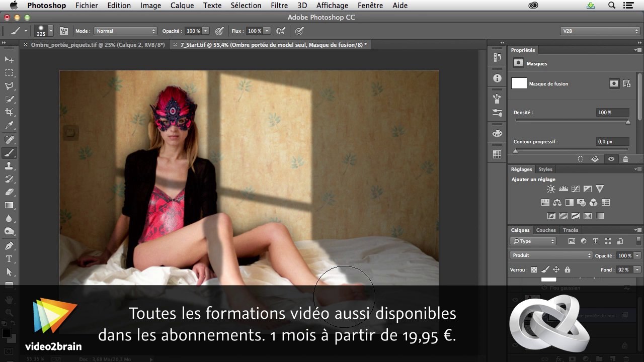The height and width of the screenshot is (362, 644).
Task: Select the Brush tool in the toolbox
Action: point(9,153)
